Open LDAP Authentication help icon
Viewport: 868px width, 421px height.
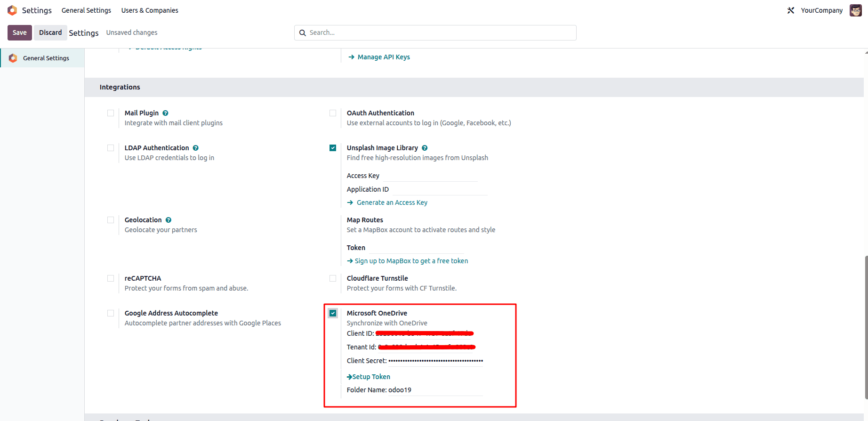coord(195,148)
